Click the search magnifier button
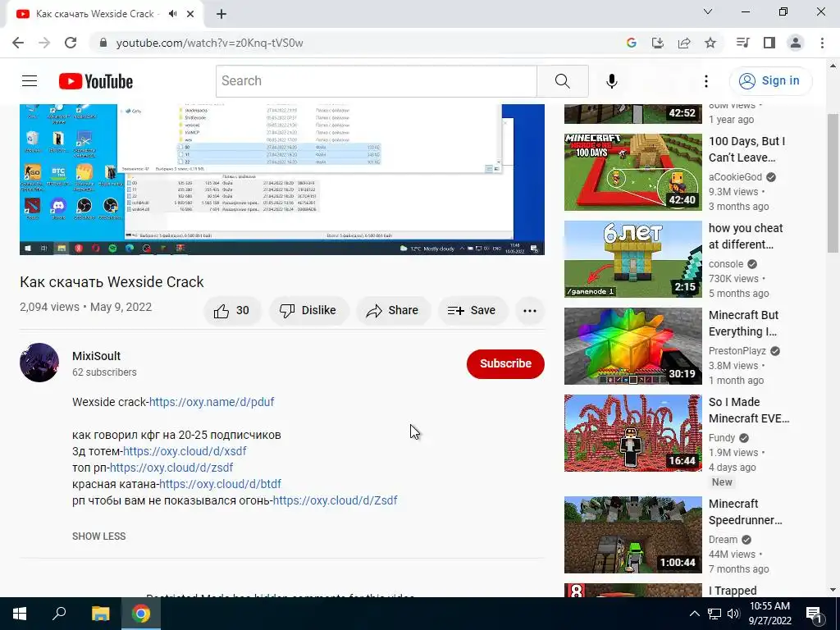840x630 pixels. tap(563, 81)
